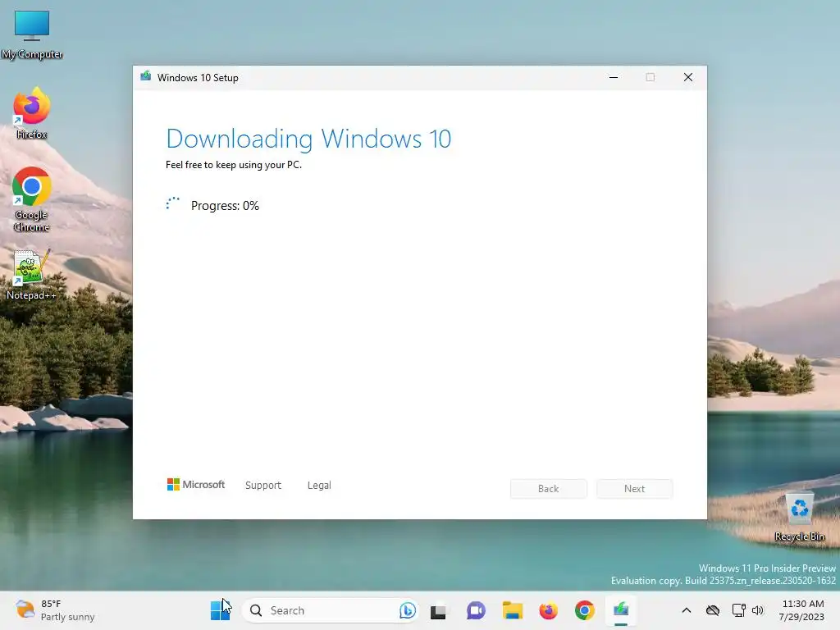
Task: Close the Windows 10 Setup window
Action: coord(688,77)
